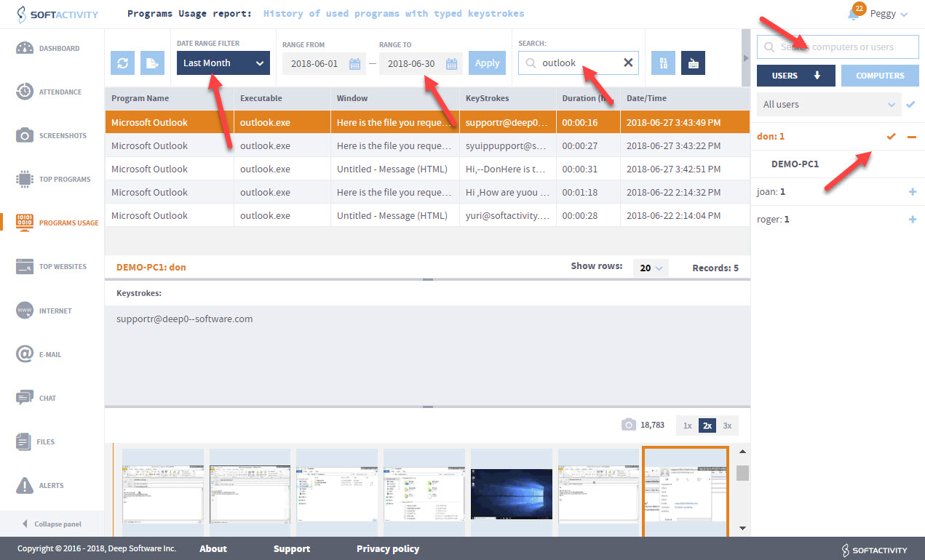This screenshot has height=560, width=925.
Task: Click the refresh report icon
Action: click(x=122, y=63)
